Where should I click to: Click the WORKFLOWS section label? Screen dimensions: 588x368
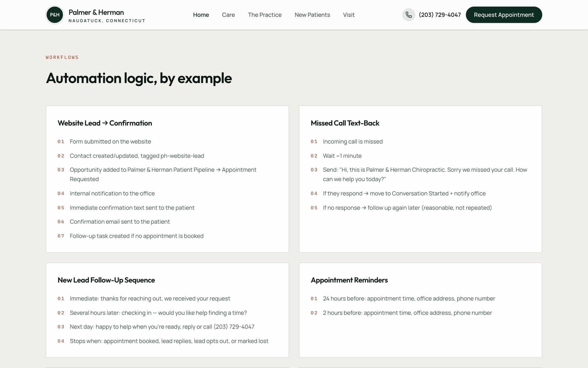click(x=62, y=57)
